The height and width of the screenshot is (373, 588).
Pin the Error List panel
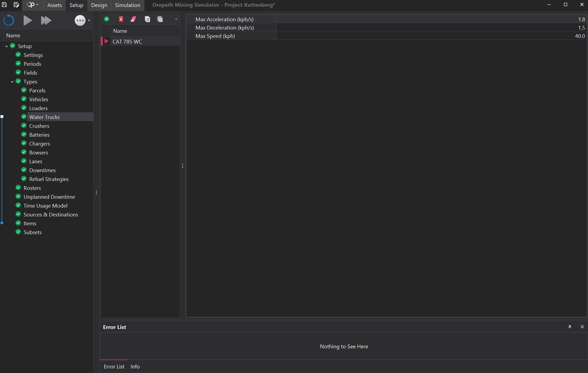click(570, 327)
